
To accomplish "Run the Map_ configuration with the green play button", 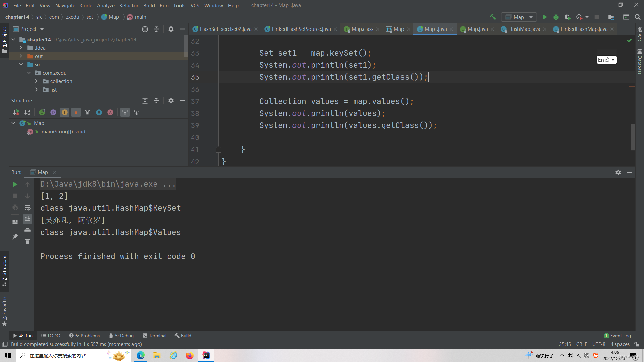I will 545,17.
